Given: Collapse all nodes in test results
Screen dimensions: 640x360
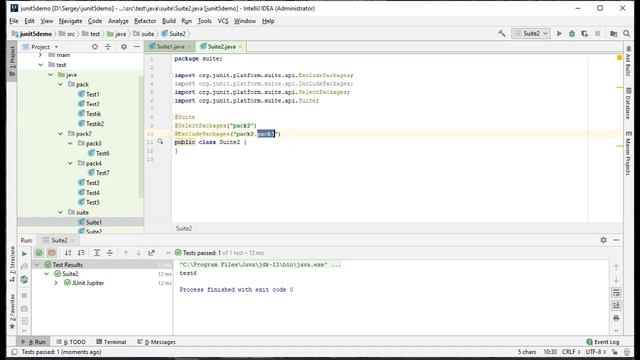Looking at the screenshot, I should pyautogui.click(x=110, y=253).
